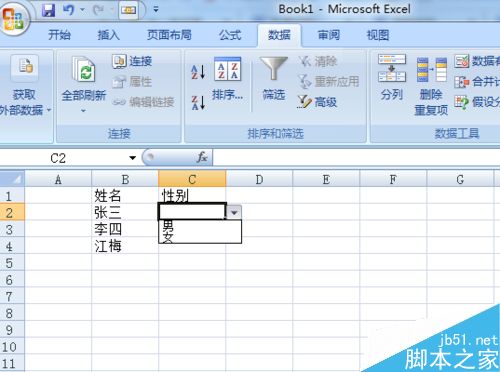The width and height of the screenshot is (500, 372).
Task: Click 重新应用 filter button
Action: [329, 82]
